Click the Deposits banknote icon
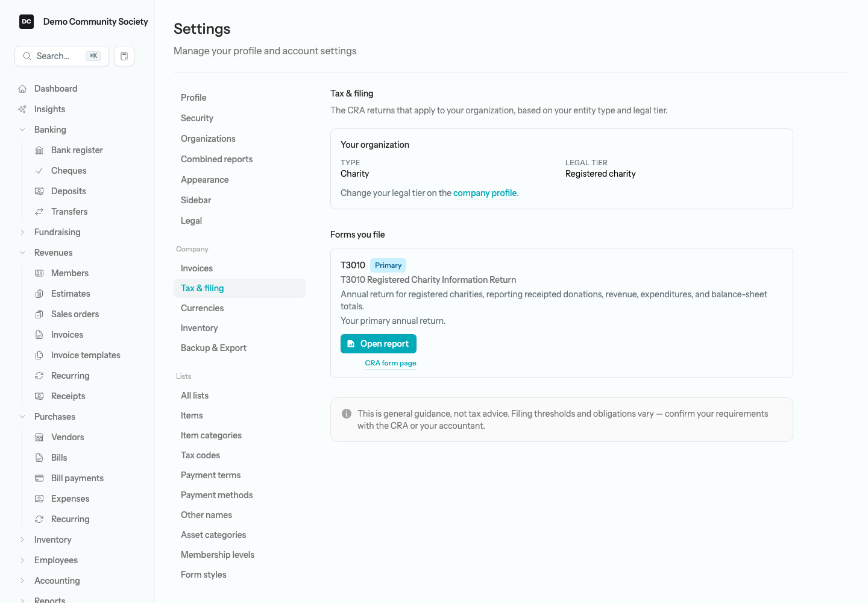Screen dimensions: 868x603 tap(39, 191)
